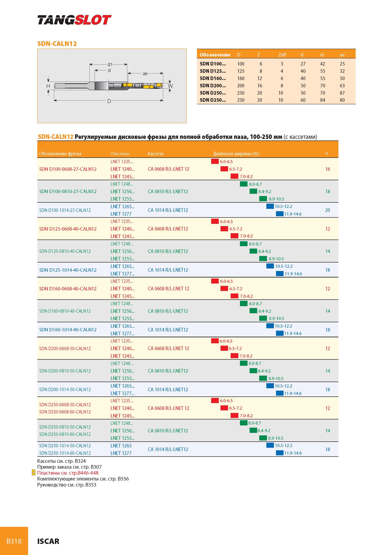This screenshot has height=555, width=392.
Task: Select SDN D100-0810-27-CALN12 designation
Action: (68, 191)
